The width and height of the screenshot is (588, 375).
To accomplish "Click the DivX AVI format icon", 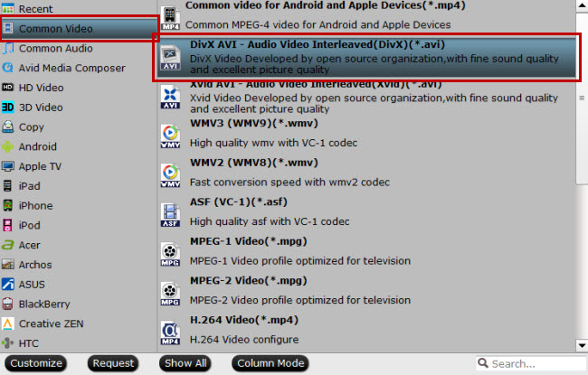I will (x=170, y=58).
